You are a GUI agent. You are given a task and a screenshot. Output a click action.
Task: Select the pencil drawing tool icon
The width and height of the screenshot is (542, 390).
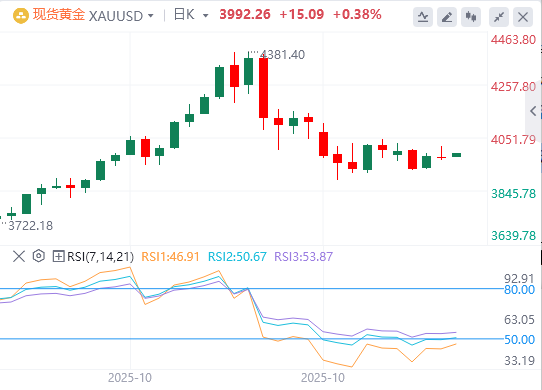click(447, 17)
